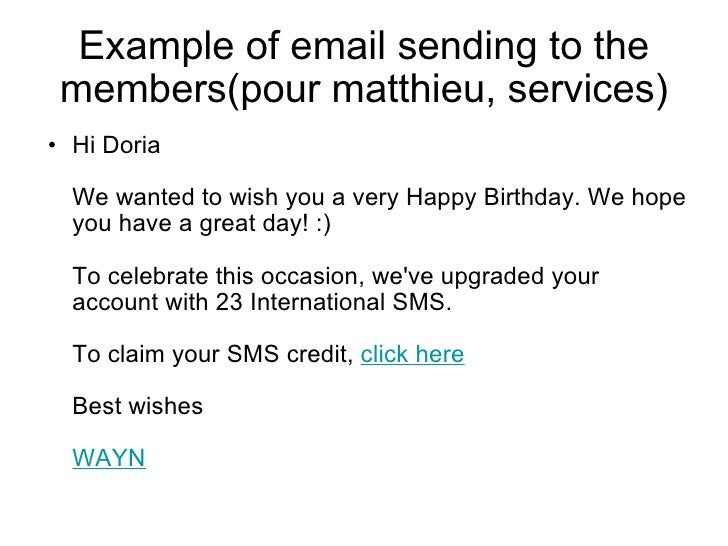Screen dimensions: 728x546
Task: Click the text 'To claim your SMS credit,'
Action: click(214, 355)
